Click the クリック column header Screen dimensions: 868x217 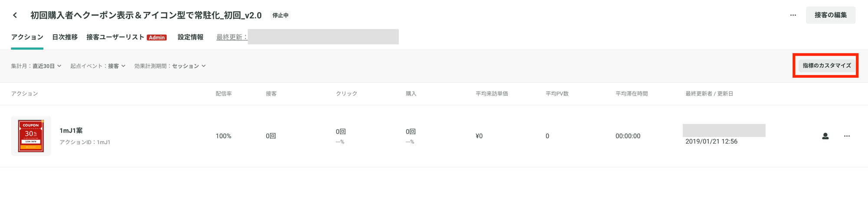point(346,93)
